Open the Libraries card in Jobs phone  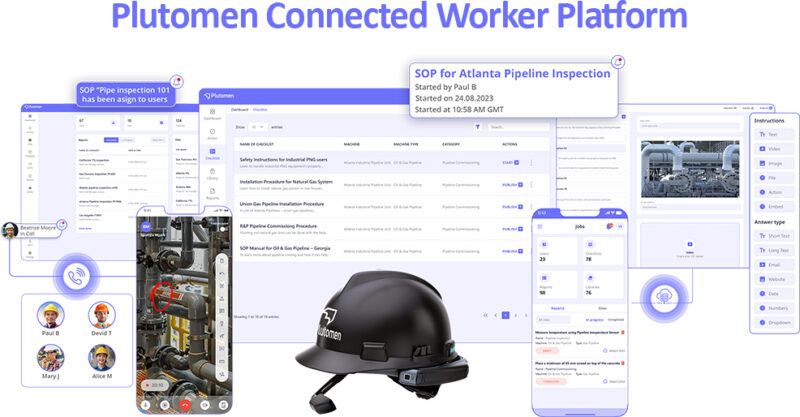pyautogui.click(x=603, y=285)
